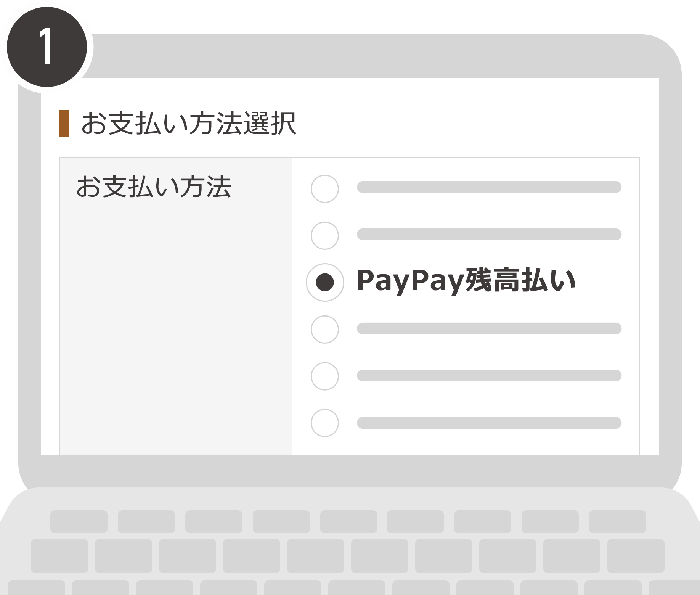Choose the fifth payment method radio button
Viewport: 700px width, 595px height.
325,376
